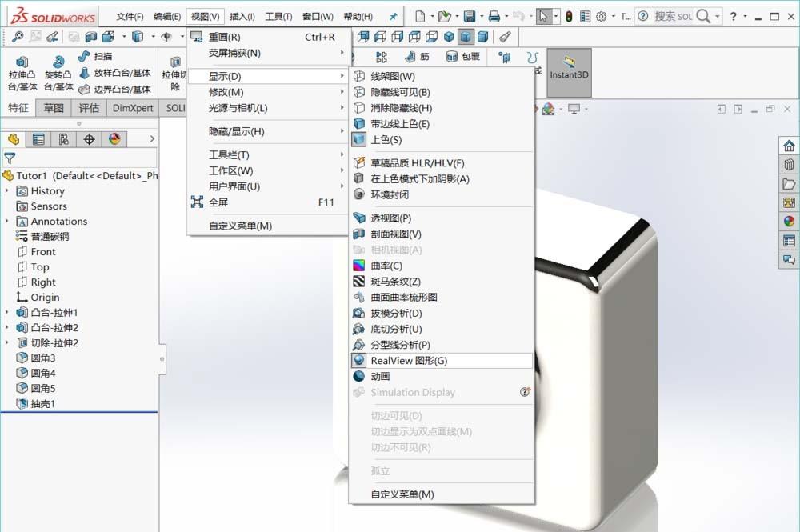
Task: Expand 凸台-拉伸1 in the feature tree
Action: point(8,312)
